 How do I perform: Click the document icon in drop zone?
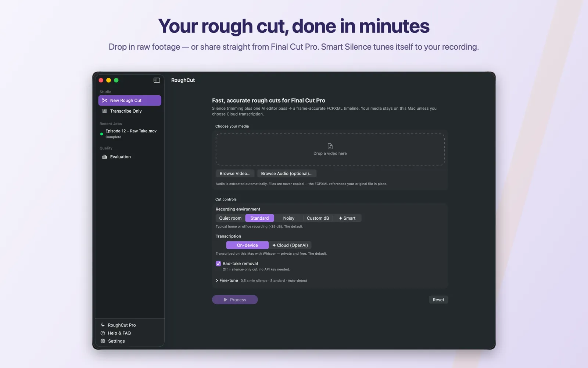click(330, 146)
